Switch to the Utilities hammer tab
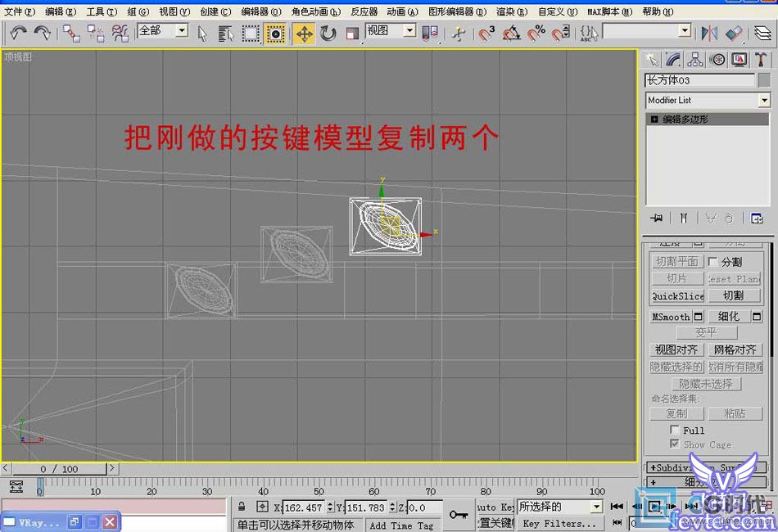The image size is (778, 532). (x=761, y=60)
